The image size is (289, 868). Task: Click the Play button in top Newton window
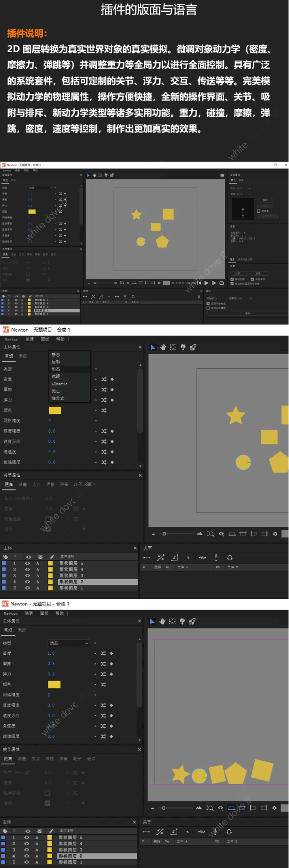click(206, 283)
